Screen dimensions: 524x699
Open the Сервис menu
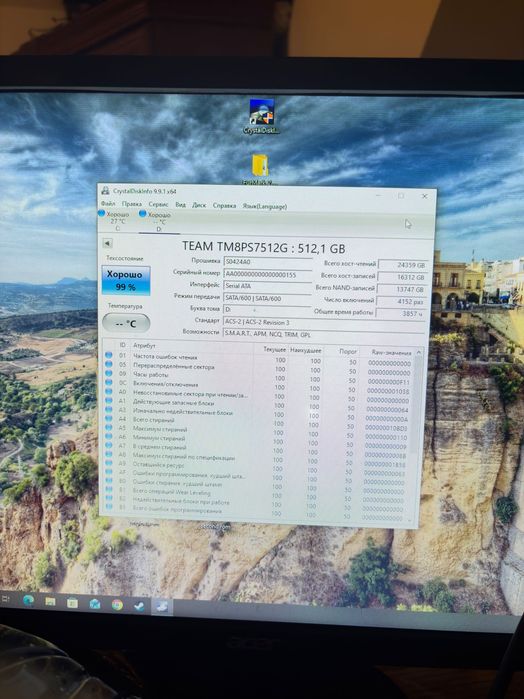(x=158, y=204)
